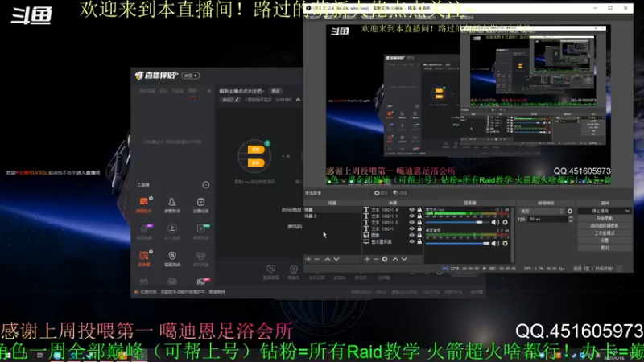Click time-date display in Windows taskbar corner
This screenshot has width=644, height=362.
pyautogui.click(x=613, y=356)
